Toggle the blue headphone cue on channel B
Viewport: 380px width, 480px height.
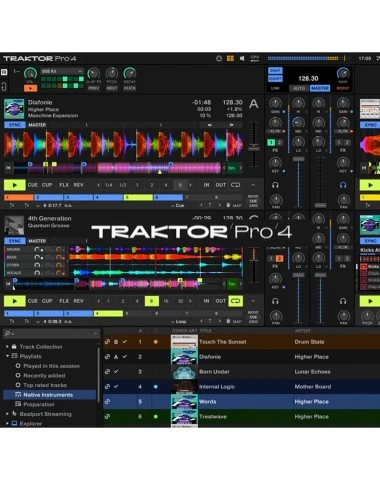point(343,185)
